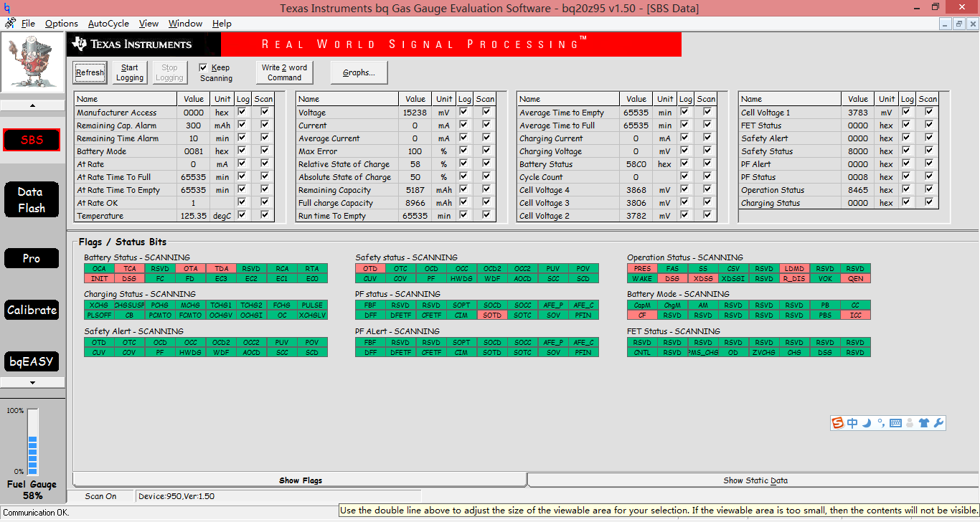Click the TCA flag in Battery Status
The image size is (980, 522).
130,269
